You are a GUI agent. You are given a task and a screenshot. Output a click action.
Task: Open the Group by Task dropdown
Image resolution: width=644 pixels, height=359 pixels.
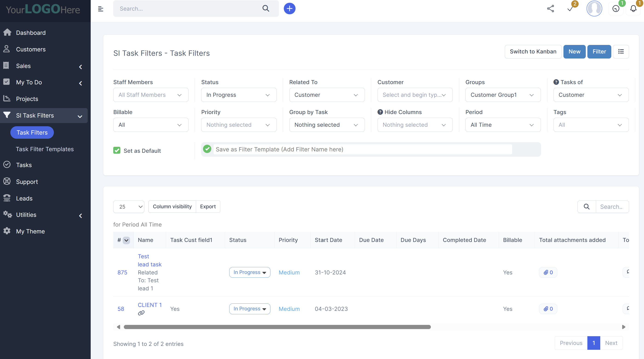[327, 125]
